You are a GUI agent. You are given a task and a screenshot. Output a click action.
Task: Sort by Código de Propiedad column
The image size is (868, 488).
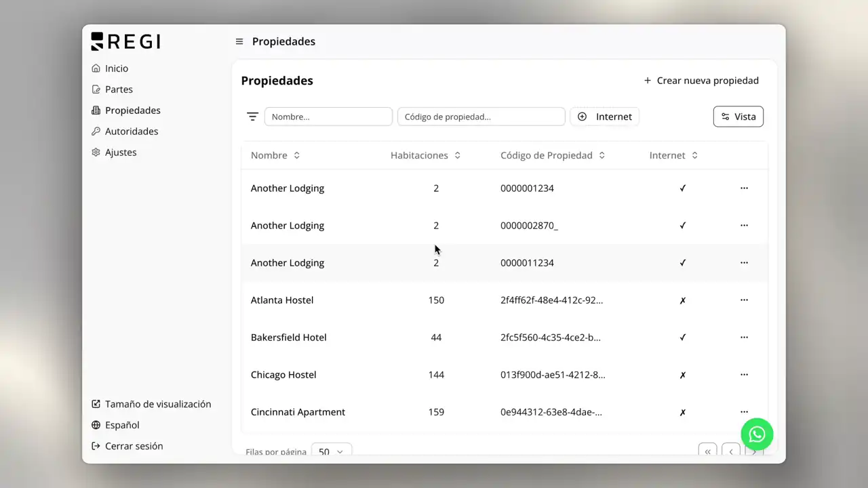point(601,155)
